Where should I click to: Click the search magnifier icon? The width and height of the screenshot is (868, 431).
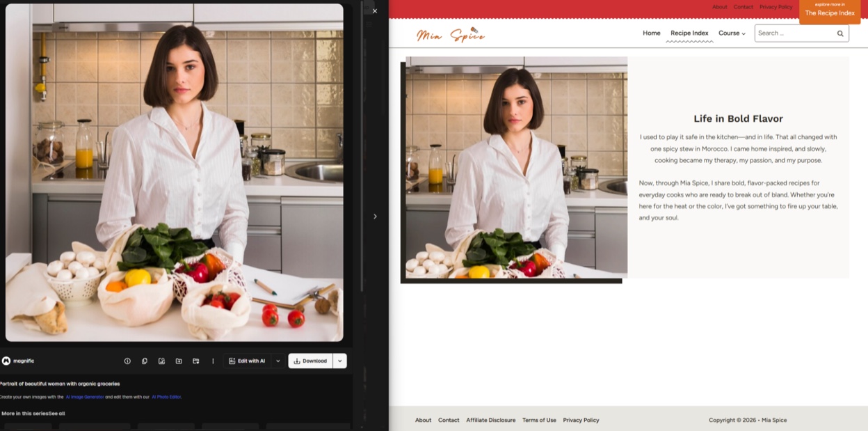pyautogui.click(x=840, y=33)
